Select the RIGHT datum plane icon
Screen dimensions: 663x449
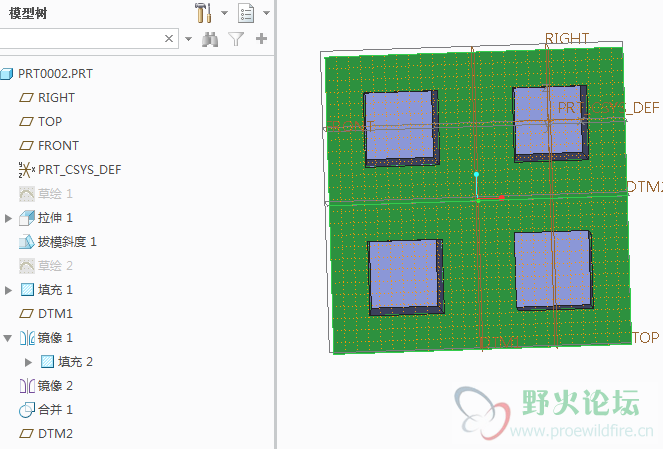pos(26,98)
